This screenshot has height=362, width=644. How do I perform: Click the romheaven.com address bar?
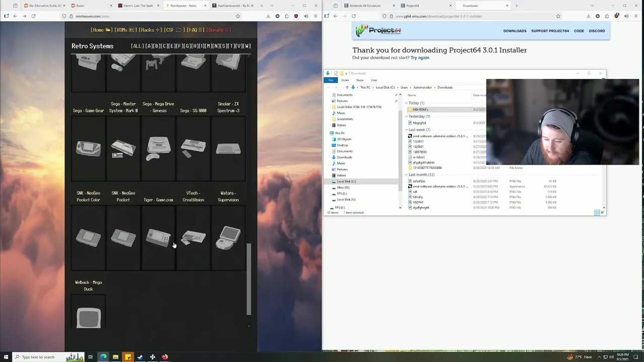pos(151,16)
